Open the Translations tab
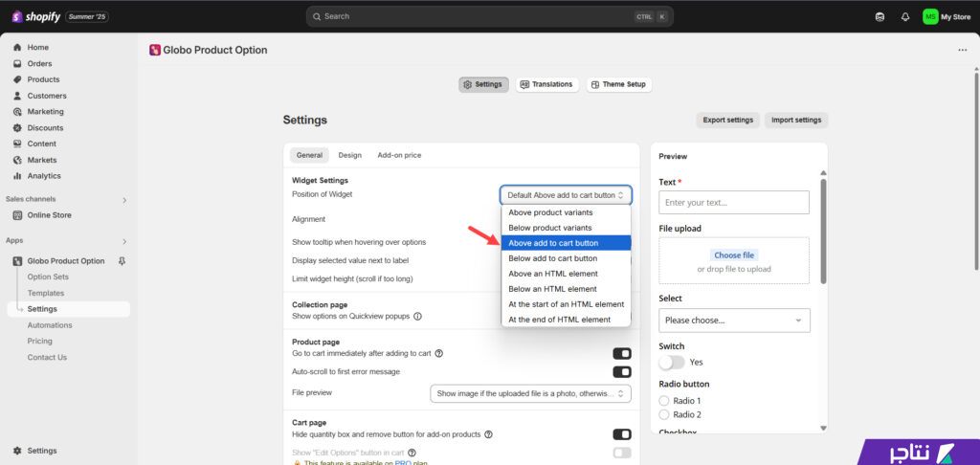Viewport: 980px width, 465px height. click(x=546, y=84)
